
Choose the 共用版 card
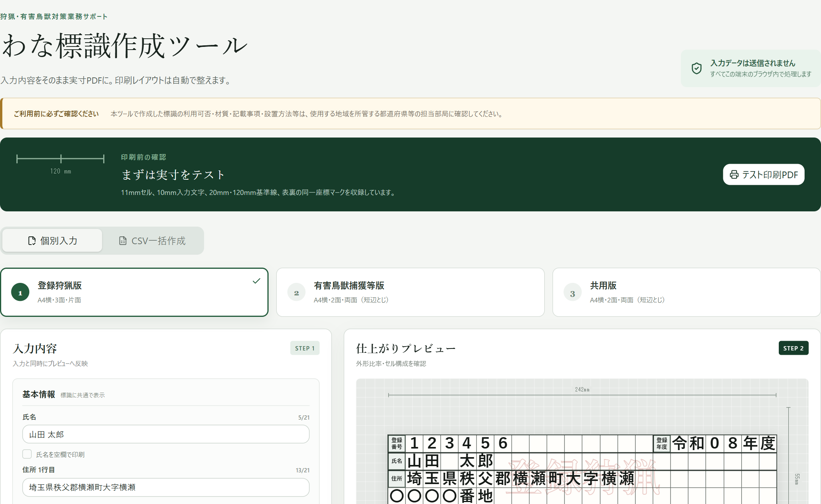[687, 292]
